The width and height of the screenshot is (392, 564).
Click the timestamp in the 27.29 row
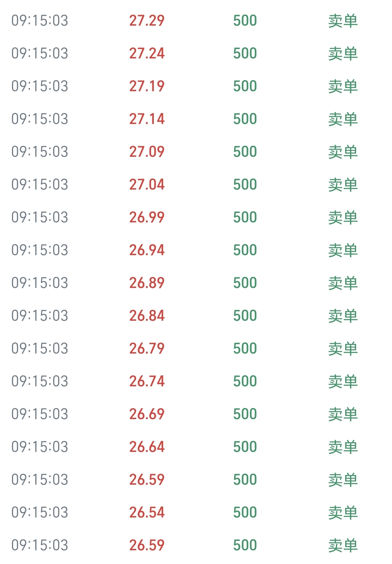click(40, 21)
